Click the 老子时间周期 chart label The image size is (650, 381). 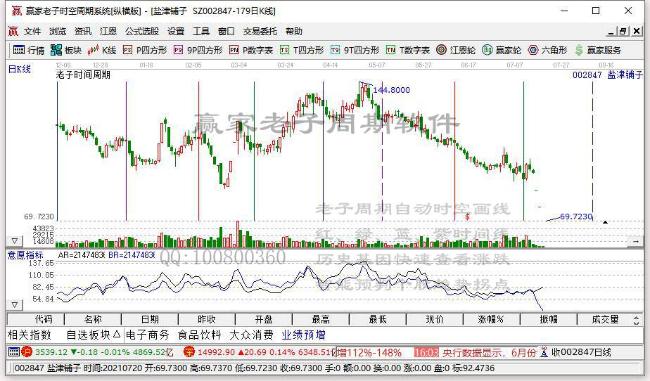(x=83, y=75)
